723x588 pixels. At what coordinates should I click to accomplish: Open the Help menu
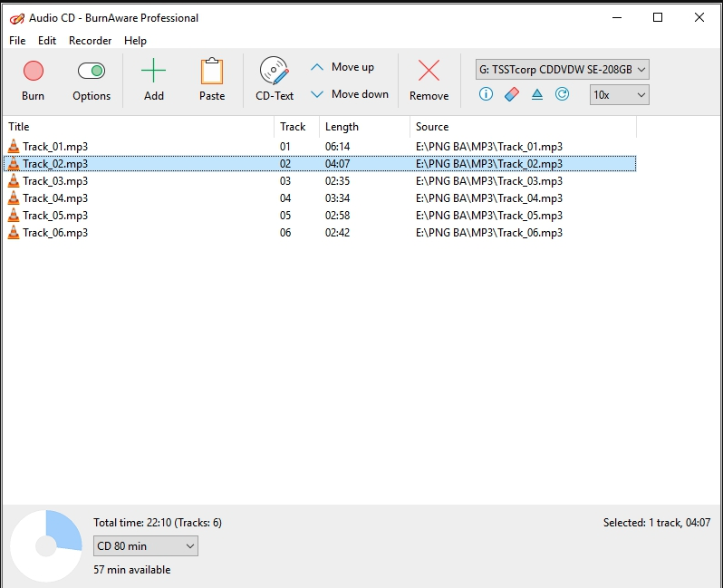click(x=135, y=41)
